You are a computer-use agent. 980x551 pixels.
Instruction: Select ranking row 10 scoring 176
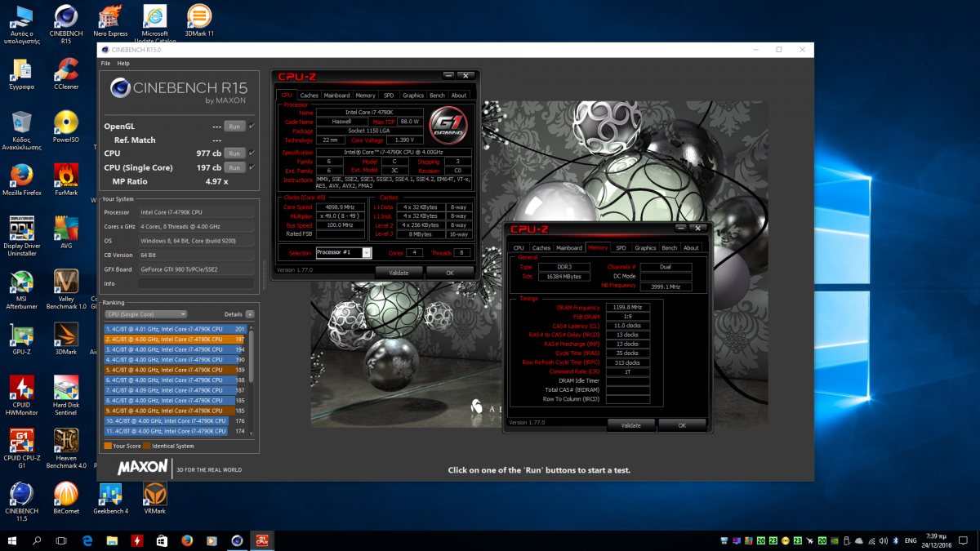click(x=176, y=421)
